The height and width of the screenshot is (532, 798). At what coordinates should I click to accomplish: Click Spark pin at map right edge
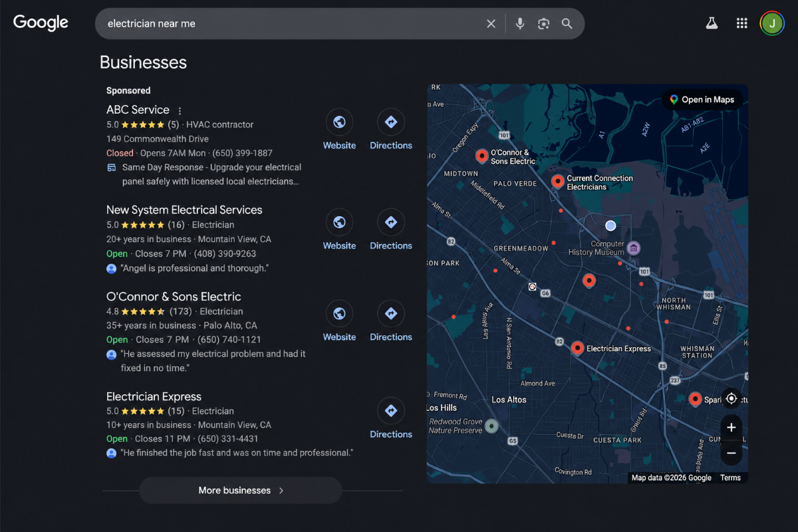pyautogui.click(x=695, y=399)
